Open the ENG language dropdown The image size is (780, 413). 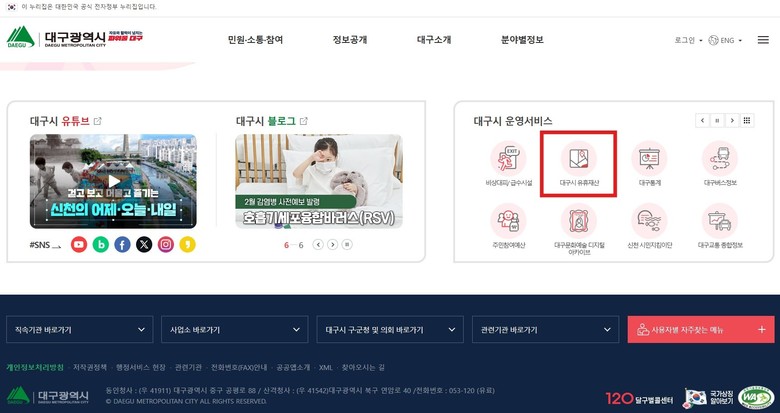[725, 40]
